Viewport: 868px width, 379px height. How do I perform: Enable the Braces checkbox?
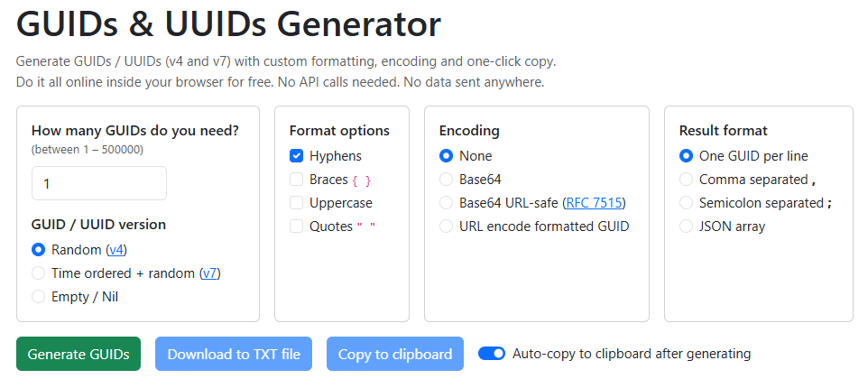(x=296, y=180)
